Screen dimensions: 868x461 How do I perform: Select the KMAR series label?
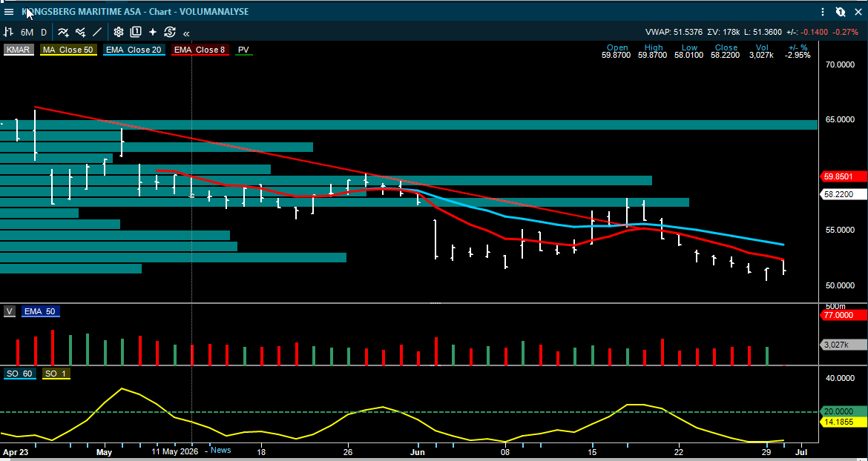pyautogui.click(x=19, y=50)
